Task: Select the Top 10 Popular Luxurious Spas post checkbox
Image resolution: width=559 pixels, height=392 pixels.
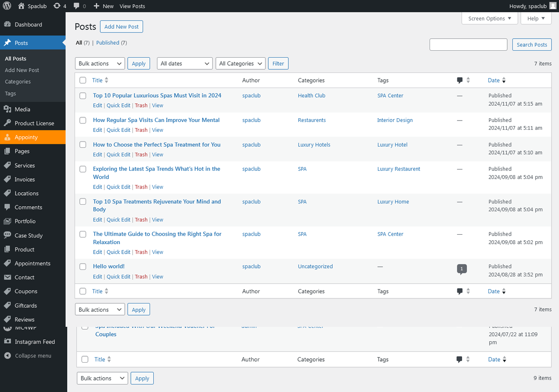Action: 83,96
